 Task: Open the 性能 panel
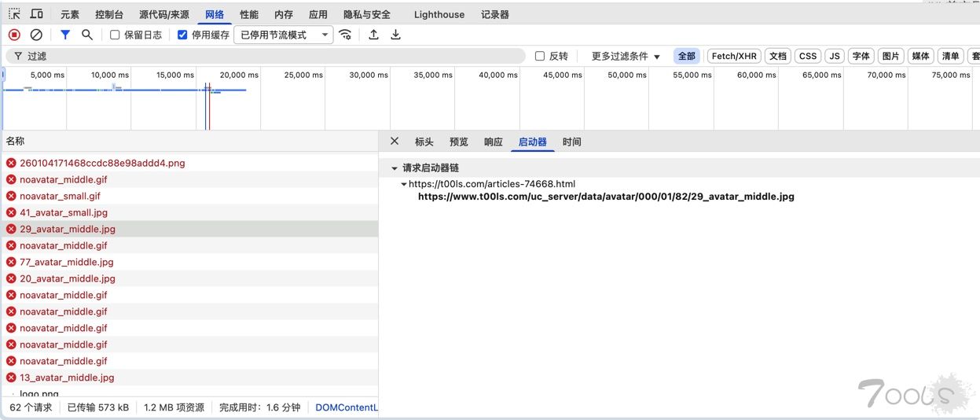(249, 14)
